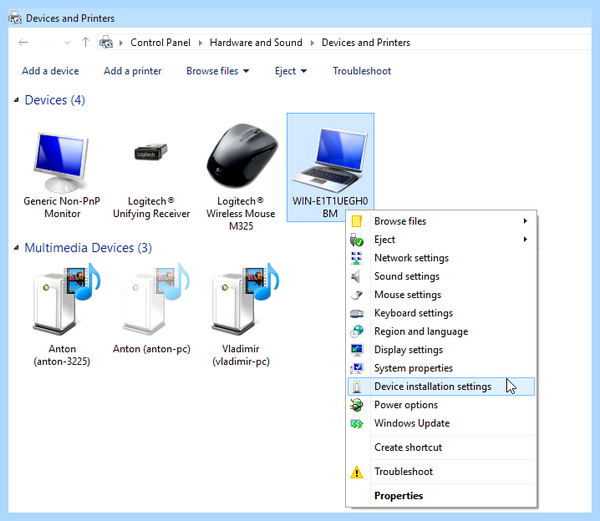Click the address bar printer location icon
Screen dimensions: 600x521
pyautogui.click(x=106, y=42)
